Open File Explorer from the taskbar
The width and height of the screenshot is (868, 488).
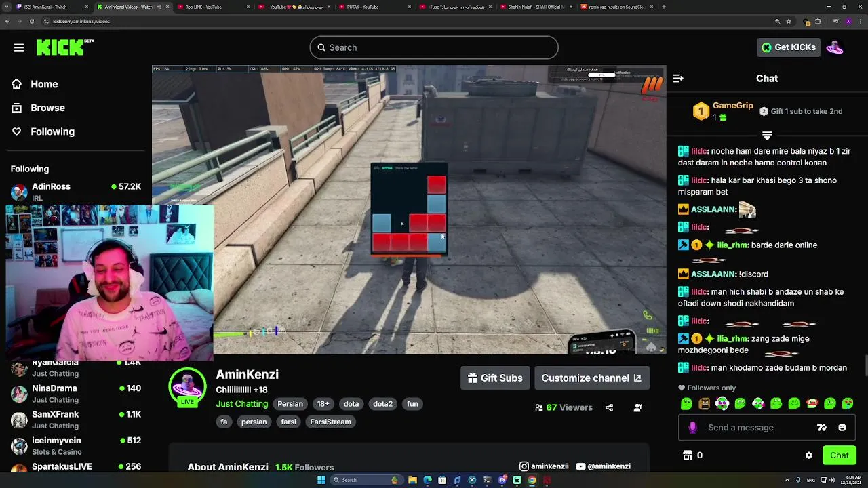click(412, 480)
